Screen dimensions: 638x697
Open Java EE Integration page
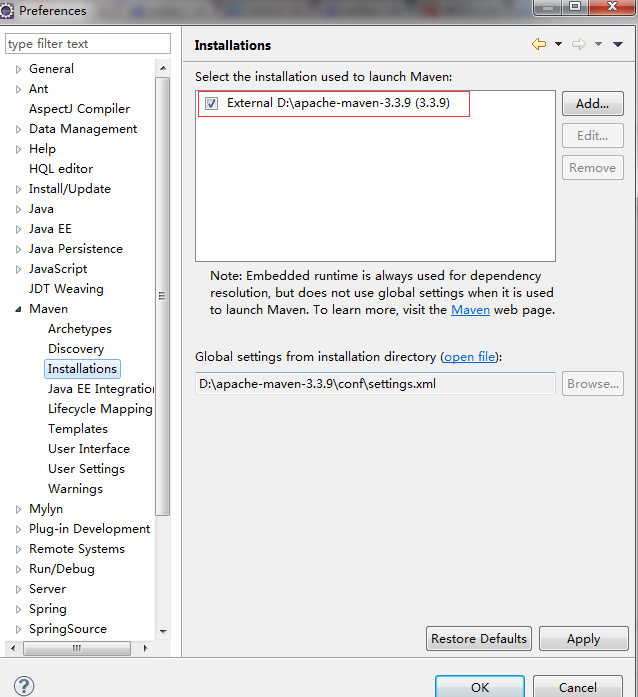[101, 389]
